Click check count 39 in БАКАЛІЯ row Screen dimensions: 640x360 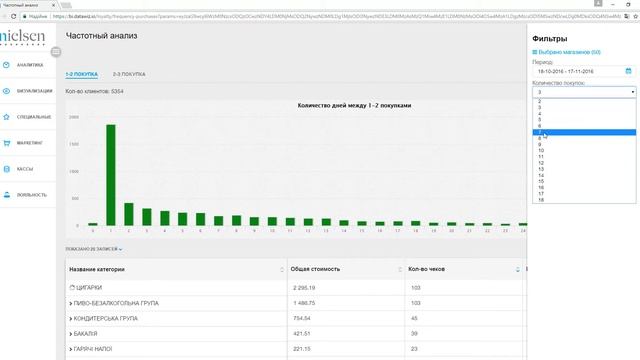click(414, 334)
